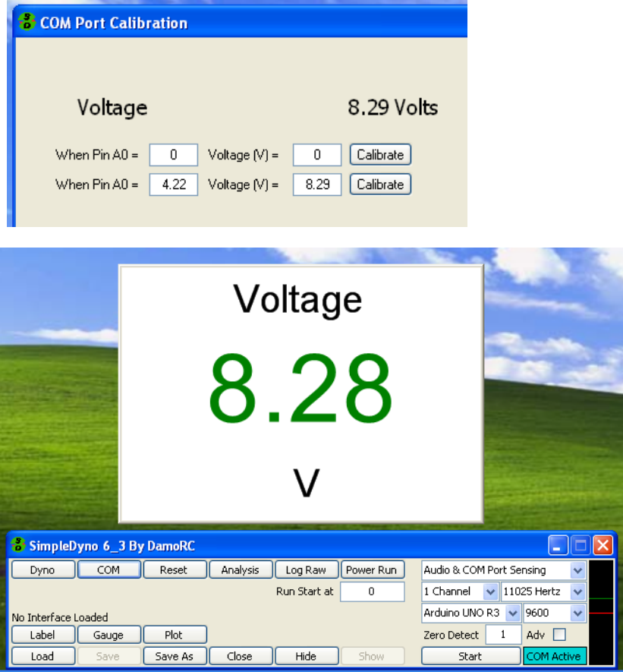Click the Zero Detect value field
This screenshot has width=623, height=672.
pyautogui.click(x=503, y=634)
